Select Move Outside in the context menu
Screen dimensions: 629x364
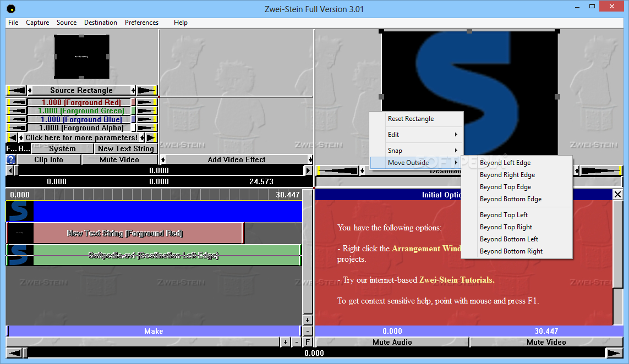pyautogui.click(x=417, y=162)
